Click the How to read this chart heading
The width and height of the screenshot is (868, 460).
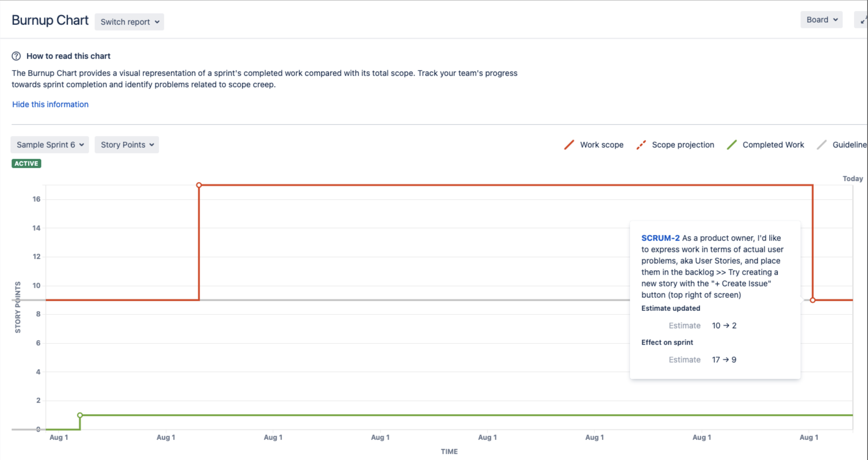[69, 56]
